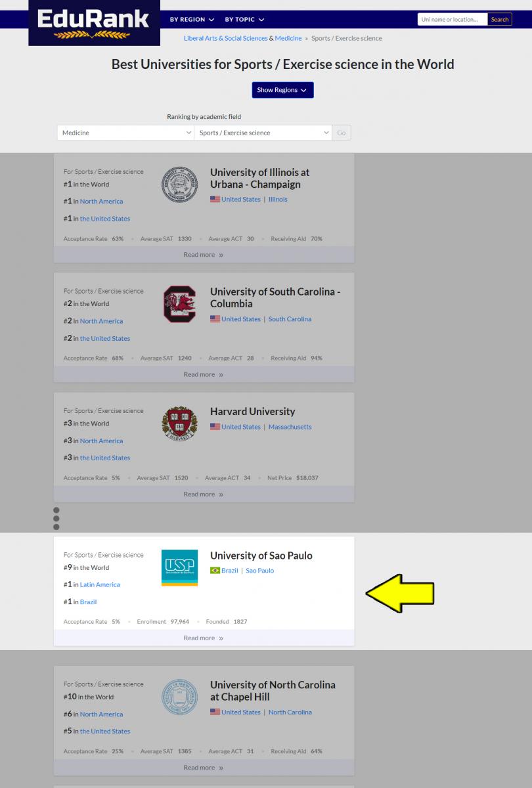532x788 pixels.
Task: Expand Read more for University of Sao Paulo
Action: click(x=204, y=638)
